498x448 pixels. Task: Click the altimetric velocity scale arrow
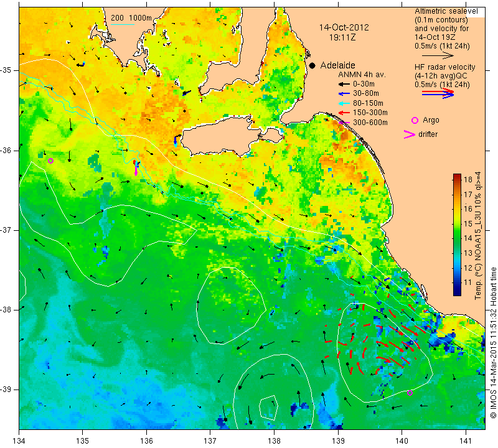[x=438, y=55]
